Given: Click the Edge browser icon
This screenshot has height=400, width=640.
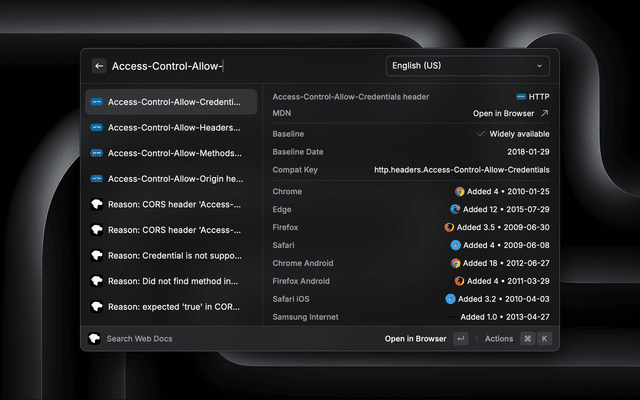Looking at the screenshot, I should pyautogui.click(x=455, y=209).
